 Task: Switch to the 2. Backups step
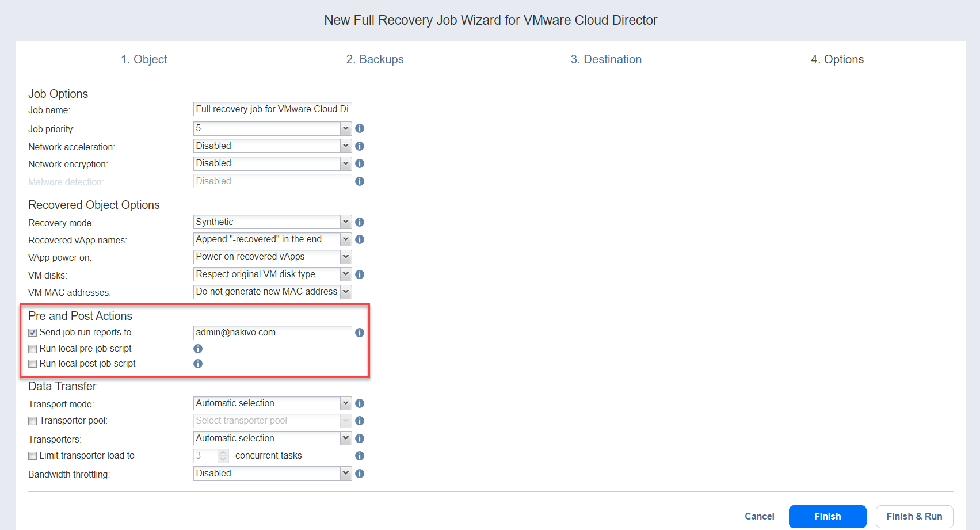[x=375, y=59]
